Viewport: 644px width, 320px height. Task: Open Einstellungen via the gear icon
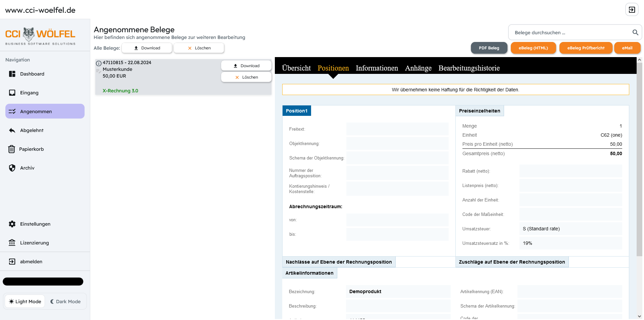12,224
